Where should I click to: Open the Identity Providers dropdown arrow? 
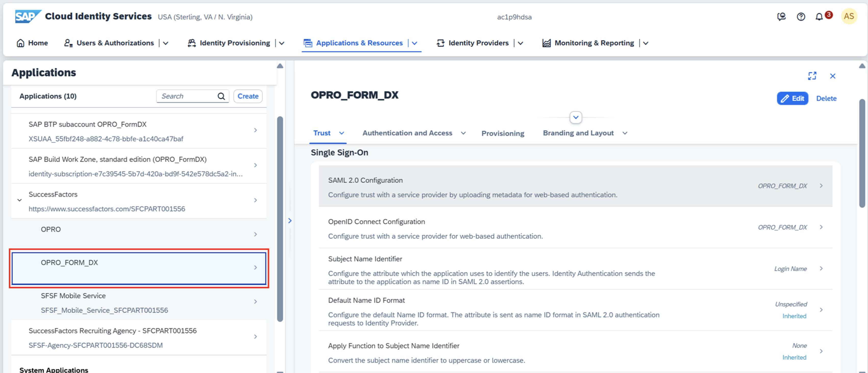tap(520, 43)
